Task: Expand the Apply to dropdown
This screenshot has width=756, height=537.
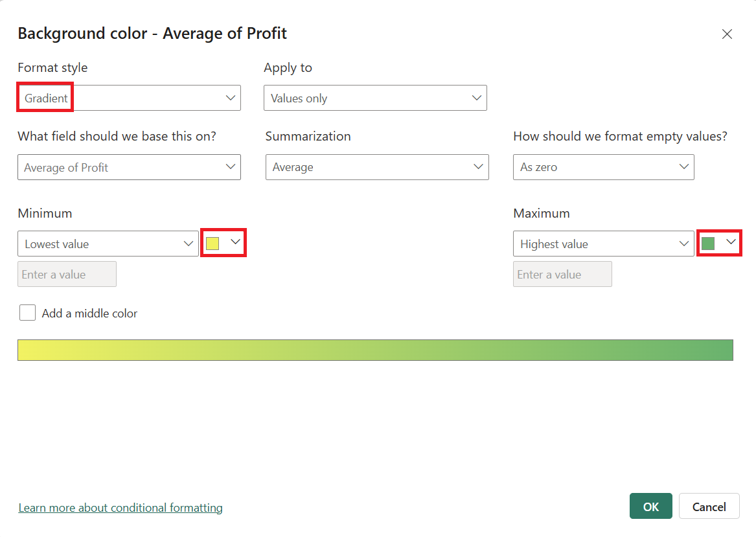Action: tap(375, 98)
